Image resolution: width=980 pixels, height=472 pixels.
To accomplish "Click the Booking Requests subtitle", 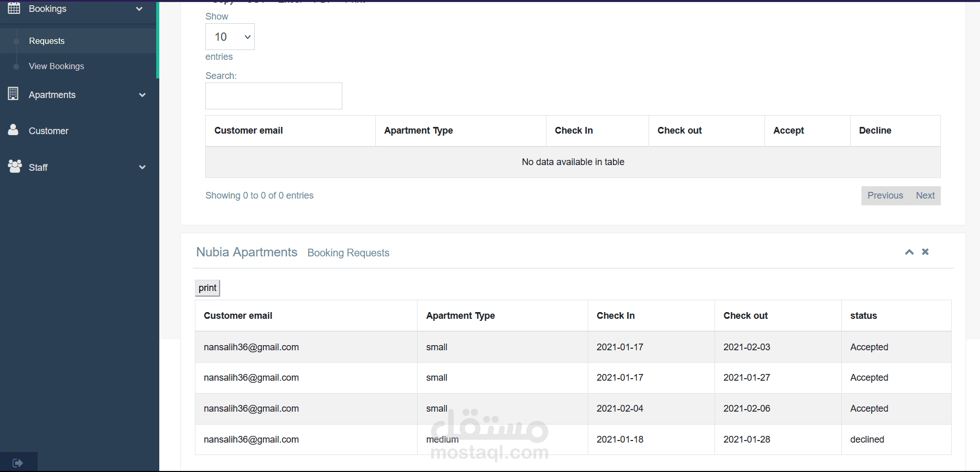I will [x=348, y=253].
